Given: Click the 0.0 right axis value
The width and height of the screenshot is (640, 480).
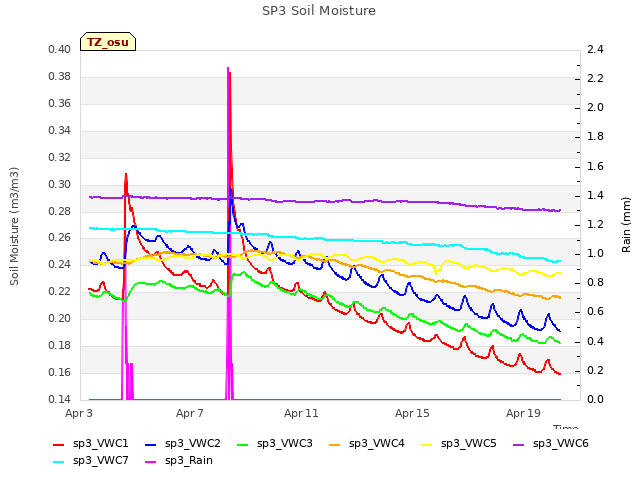Looking at the screenshot, I should (595, 399).
